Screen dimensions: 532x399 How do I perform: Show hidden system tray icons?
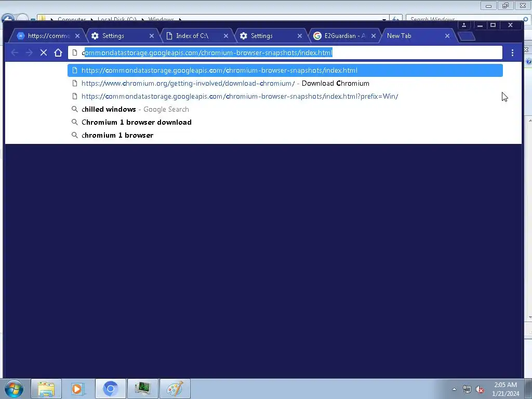pyautogui.click(x=454, y=389)
